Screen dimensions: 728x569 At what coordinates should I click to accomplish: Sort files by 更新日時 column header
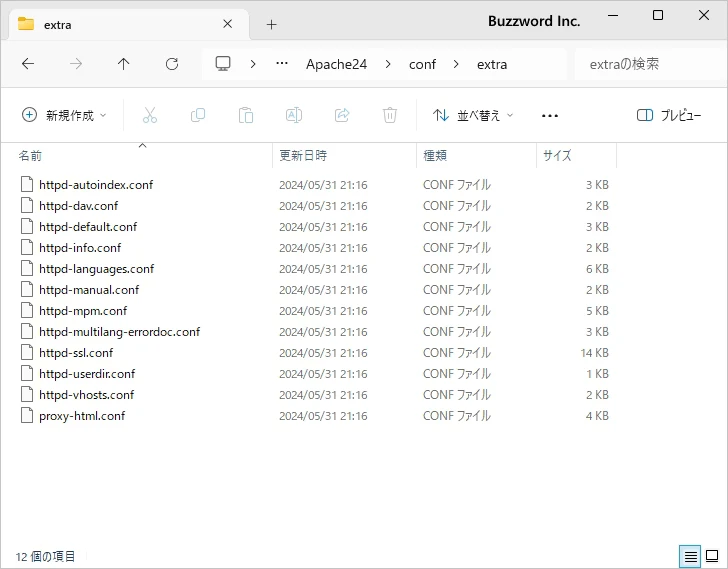click(x=303, y=156)
